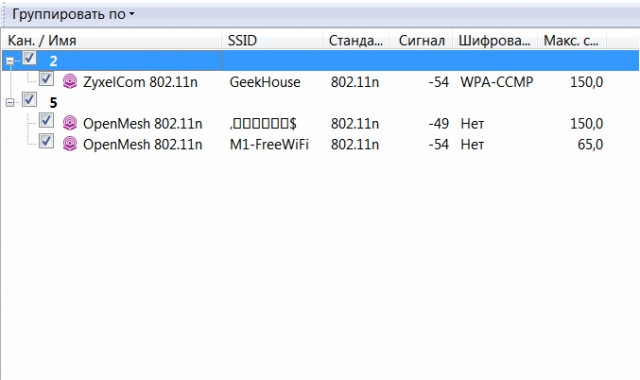640x380 pixels.
Task: Click Нет encryption in M1-FreeWiFi row
Action: (x=472, y=144)
